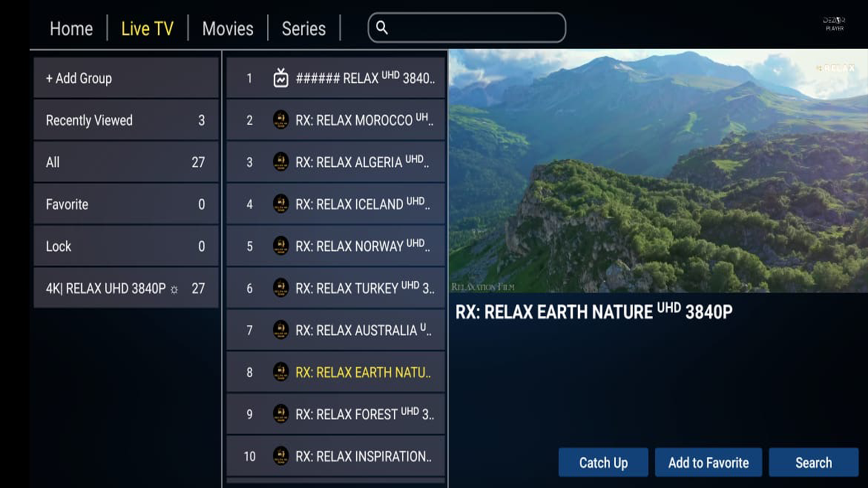This screenshot has height=488, width=868.
Task: Click the channel logo for RX: RELAX MOROCCO
Action: (x=281, y=120)
